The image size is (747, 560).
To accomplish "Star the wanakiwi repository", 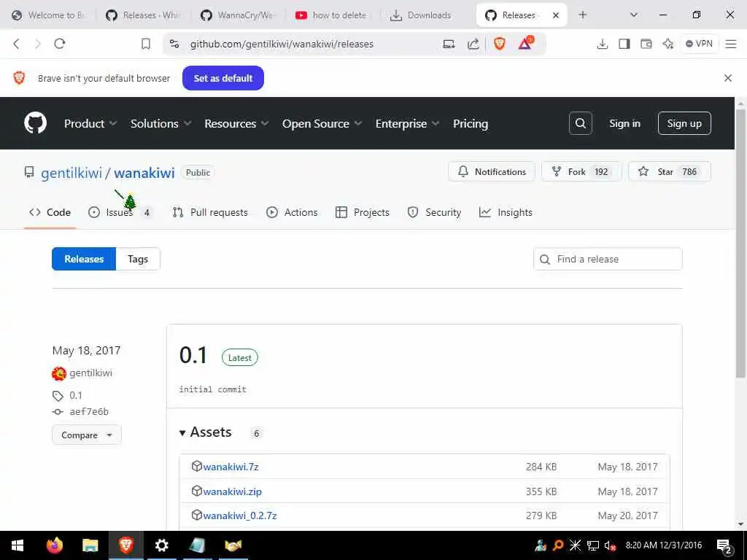I will tap(670, 172).
